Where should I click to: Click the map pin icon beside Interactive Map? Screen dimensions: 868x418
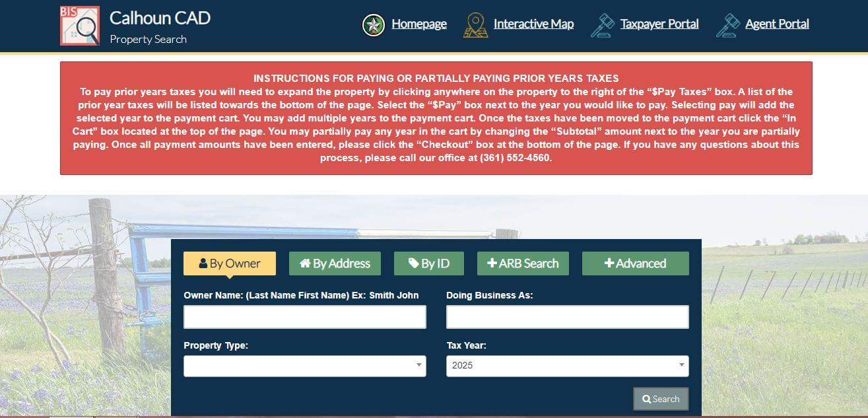(475, 25)
